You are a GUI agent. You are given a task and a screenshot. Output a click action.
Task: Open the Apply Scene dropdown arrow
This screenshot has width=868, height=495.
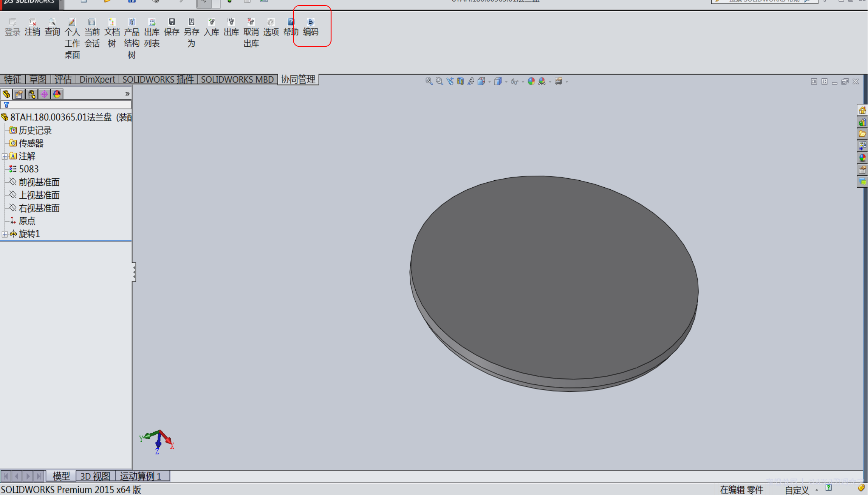(x=550, y=82)
